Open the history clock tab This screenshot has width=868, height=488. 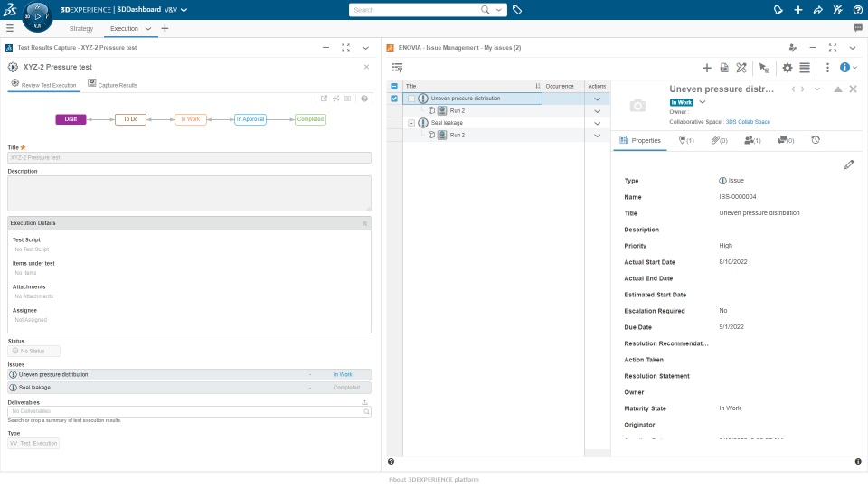pyautogui.click(x=816, y=140)
